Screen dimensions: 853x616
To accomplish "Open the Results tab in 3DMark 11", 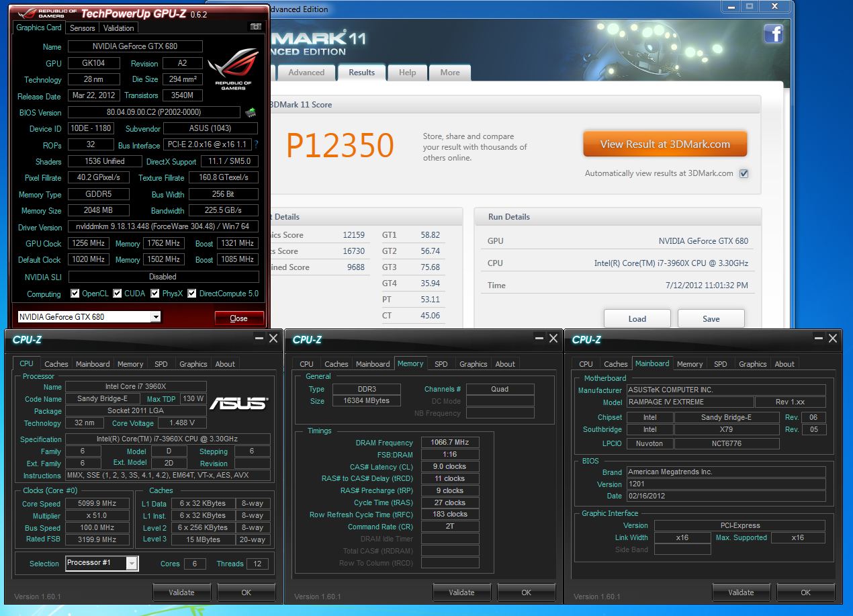I will 362,73.
